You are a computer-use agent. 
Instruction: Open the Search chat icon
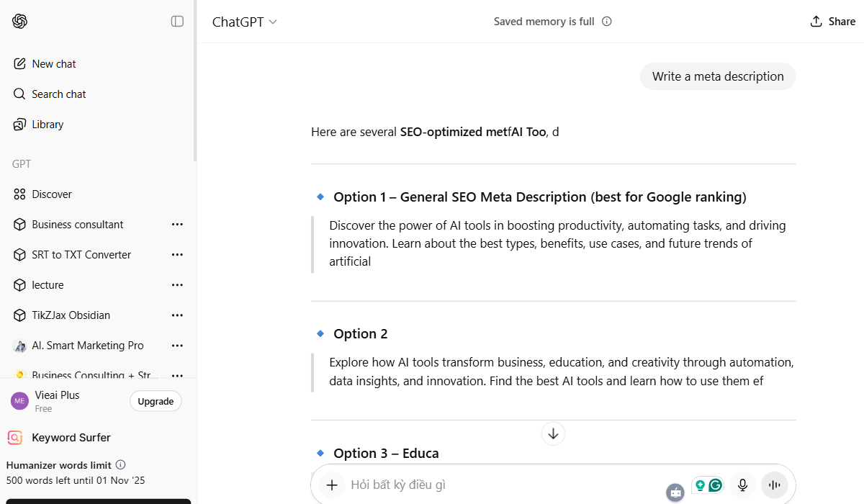(x=58, y=94)
